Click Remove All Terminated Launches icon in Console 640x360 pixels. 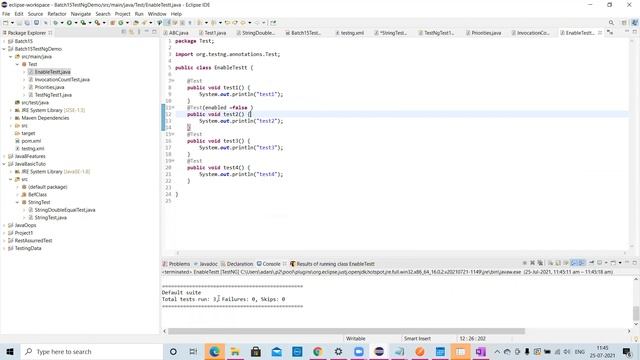coord(540,263)
